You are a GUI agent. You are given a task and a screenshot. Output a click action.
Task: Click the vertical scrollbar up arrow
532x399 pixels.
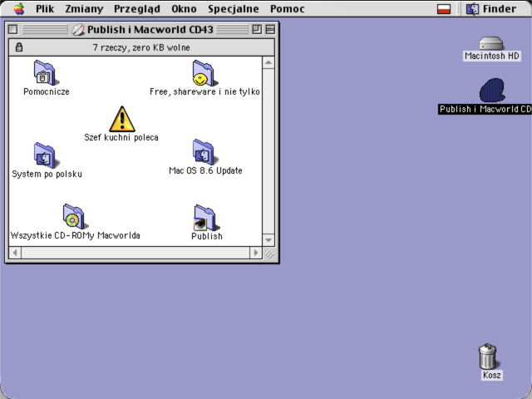pyautogui.click(x=268, y=62)
